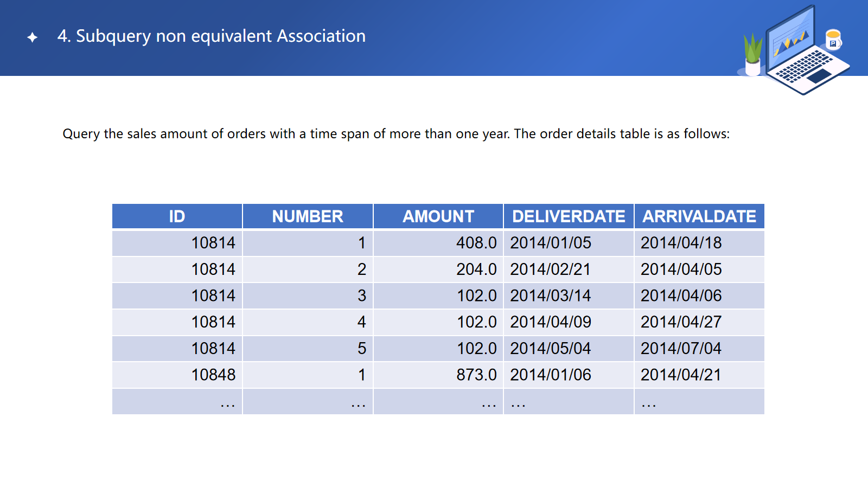Click the ID column header
868x488 pixels.
tap(177, 216)
